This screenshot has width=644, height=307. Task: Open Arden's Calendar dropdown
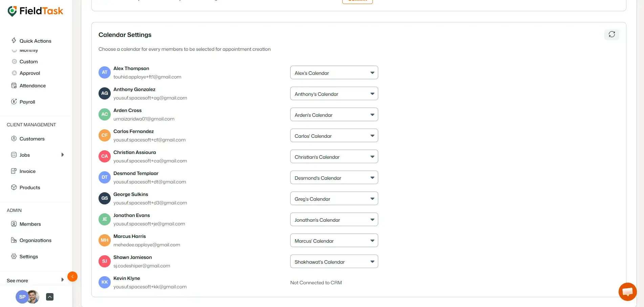334,115
